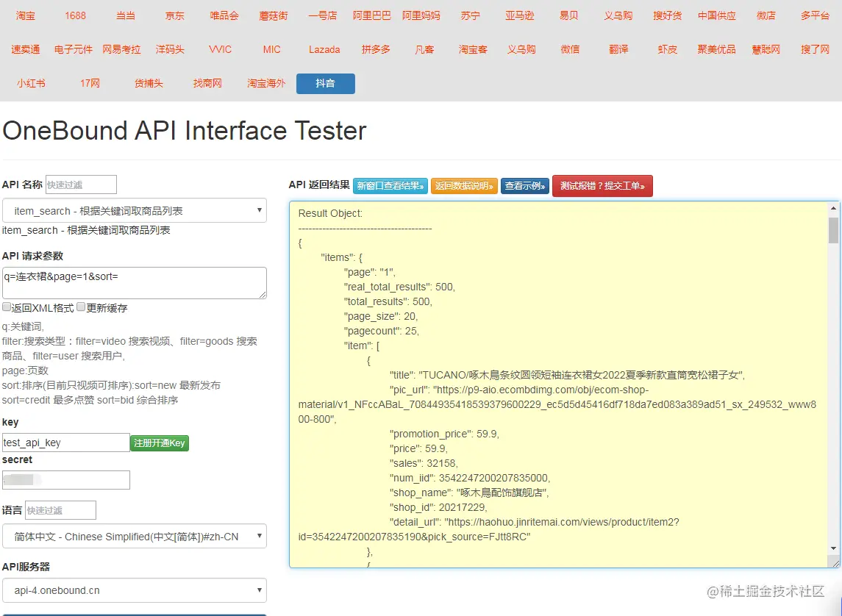Go to the 亚马逊 platform tab
Viewport: 842px width, 616px height.
[x=520, y=15]
